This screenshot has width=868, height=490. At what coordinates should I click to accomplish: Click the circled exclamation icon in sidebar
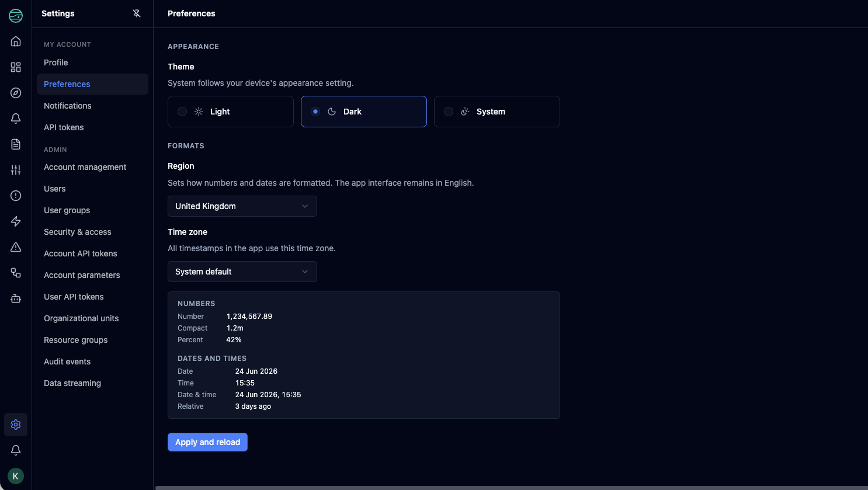(x=16, y=196)
